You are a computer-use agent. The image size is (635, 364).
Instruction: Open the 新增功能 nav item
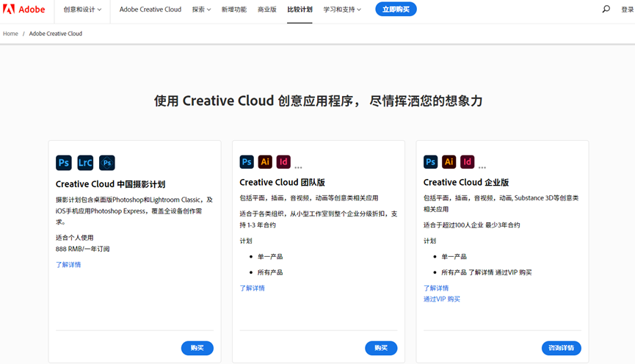pyautogui.click(x=234, y=10)
